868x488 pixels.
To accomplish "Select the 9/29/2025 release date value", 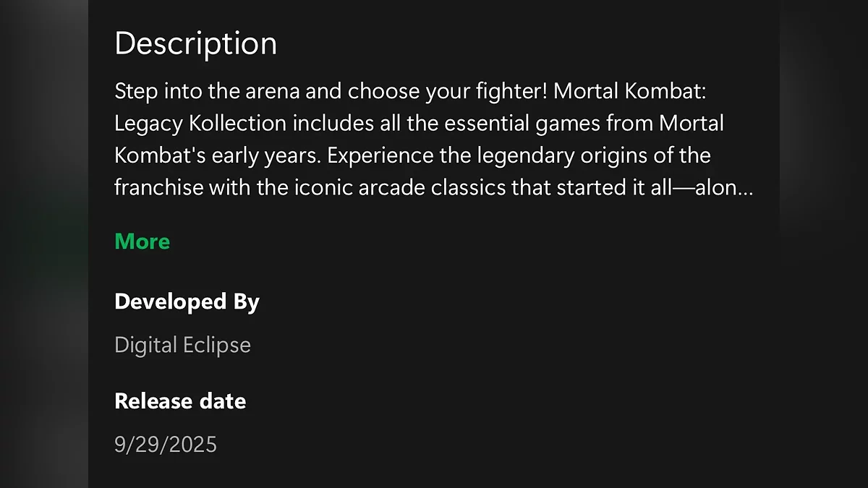I will pos(166,444).
